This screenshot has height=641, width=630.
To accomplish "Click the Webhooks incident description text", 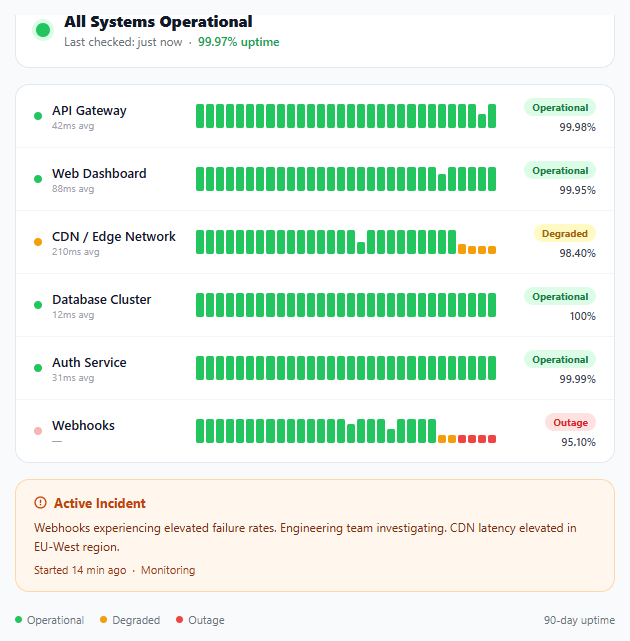I will tap(305, 537).
